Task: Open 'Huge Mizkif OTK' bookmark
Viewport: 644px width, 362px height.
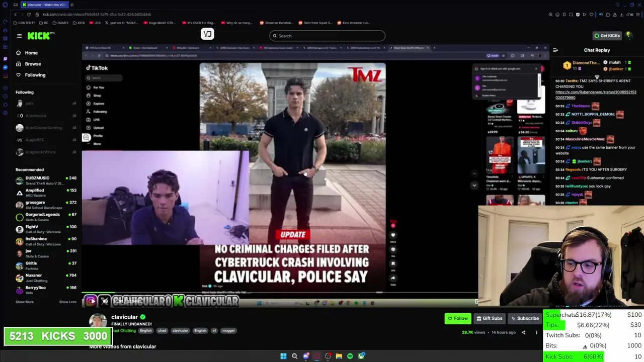Action: point(159,23)
